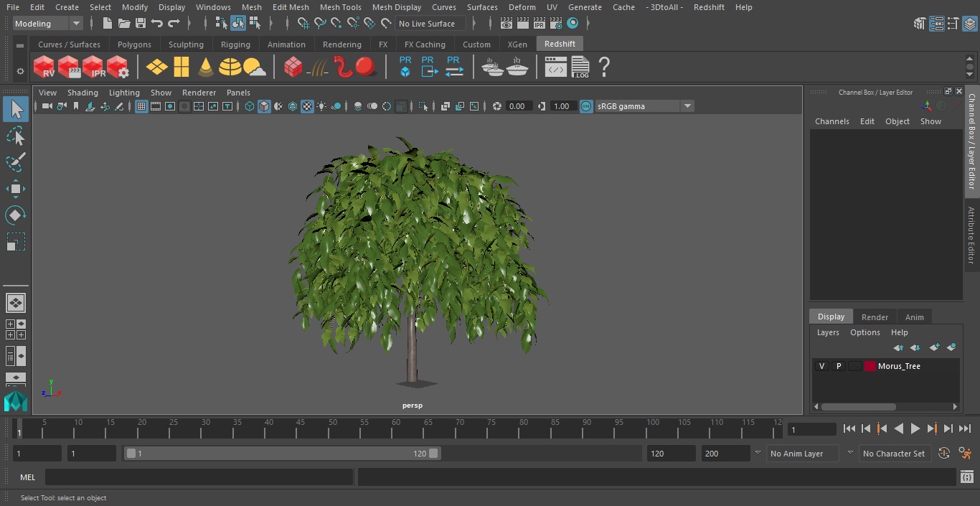Toggle playback P box of Morus_Tree layer
This screenshot has height=506, width=980.
pyautogui.click(x=838, y=366)
